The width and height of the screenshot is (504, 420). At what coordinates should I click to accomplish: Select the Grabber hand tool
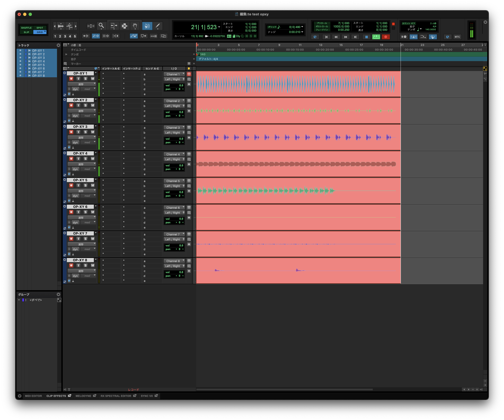[135, 26]
